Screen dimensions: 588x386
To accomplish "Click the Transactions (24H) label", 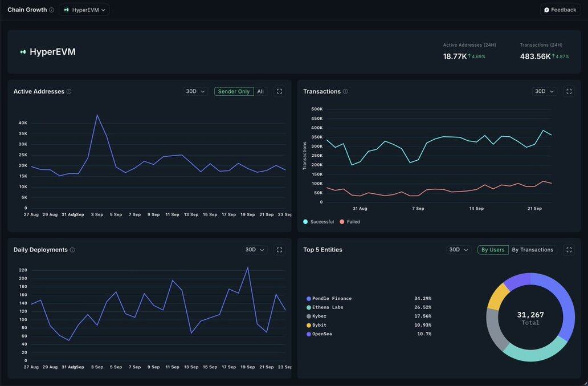I will [541, 45].
